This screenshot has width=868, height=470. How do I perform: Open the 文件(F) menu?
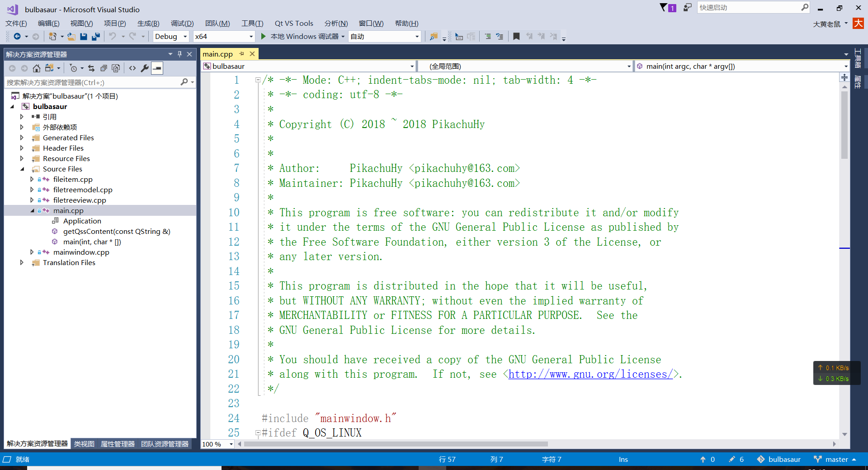[x=16, y=23]
